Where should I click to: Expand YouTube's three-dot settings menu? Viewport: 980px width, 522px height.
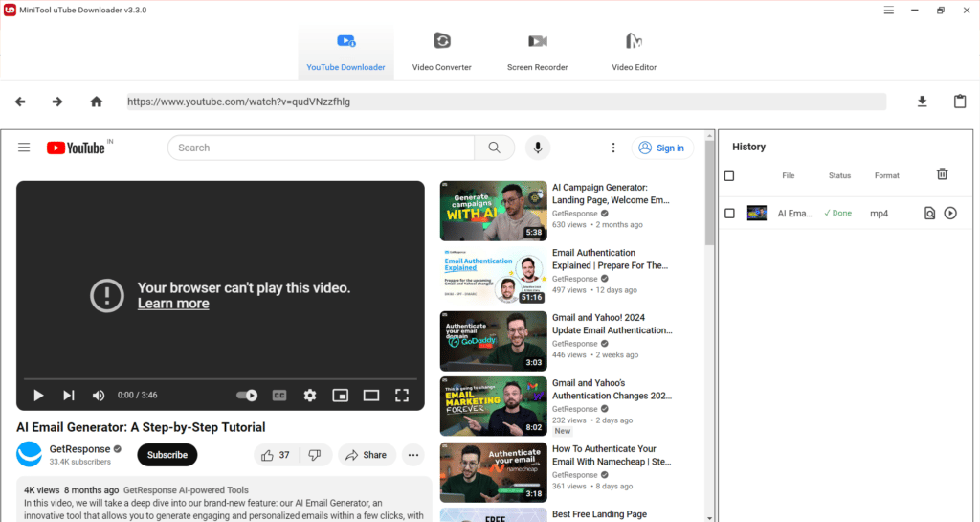(613, 148)
